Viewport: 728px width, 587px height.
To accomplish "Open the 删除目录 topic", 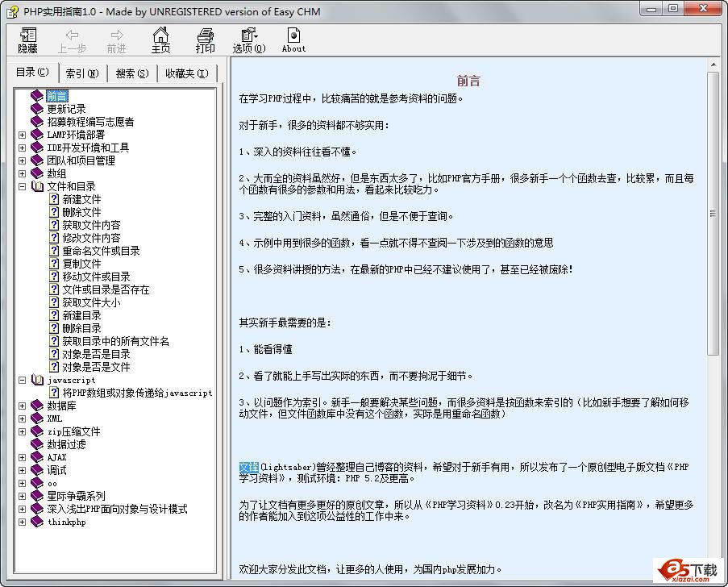I will [x=81, y=328].
